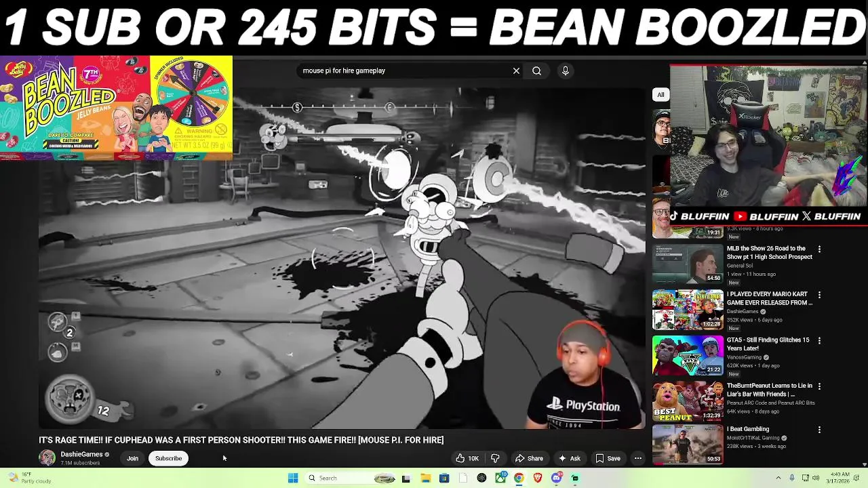Open Discord from the taskbar
868x488 pixels.
(556, 478)
